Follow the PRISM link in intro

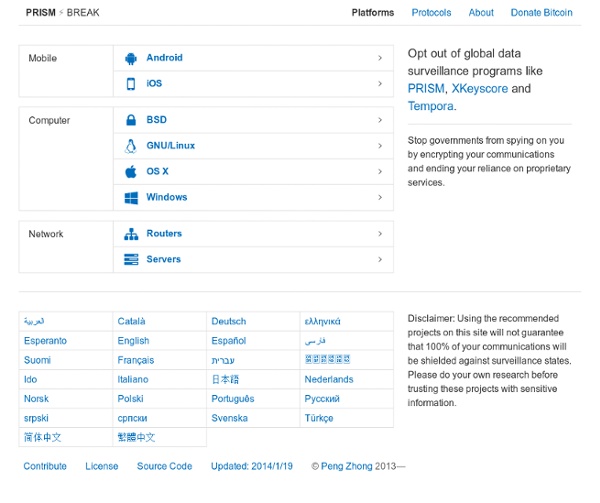click(x=426, y=89)
